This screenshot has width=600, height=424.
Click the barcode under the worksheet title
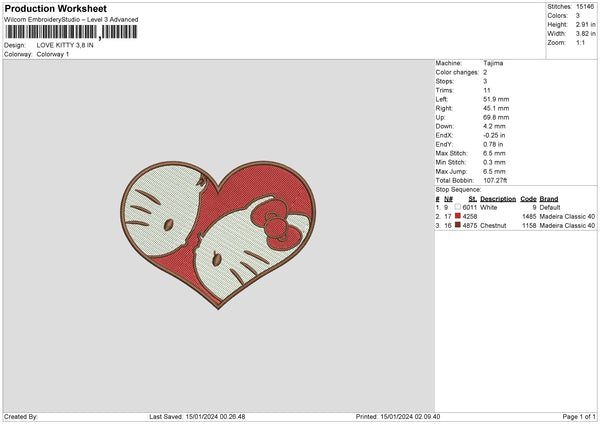pyautogui.click(x=71, y=32)
